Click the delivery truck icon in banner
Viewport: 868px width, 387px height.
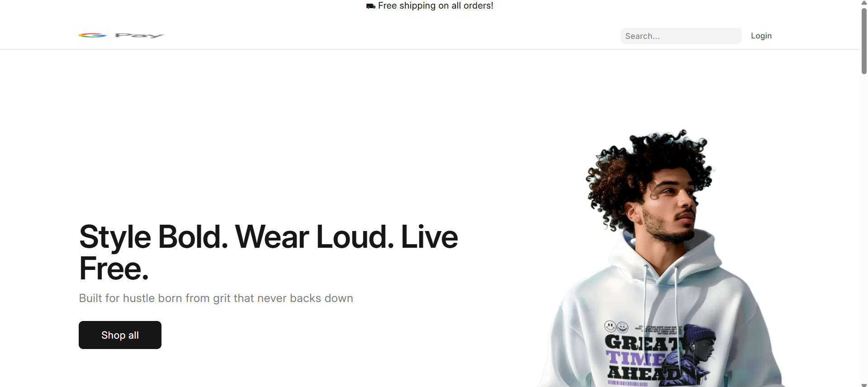(x=370, y=6)
